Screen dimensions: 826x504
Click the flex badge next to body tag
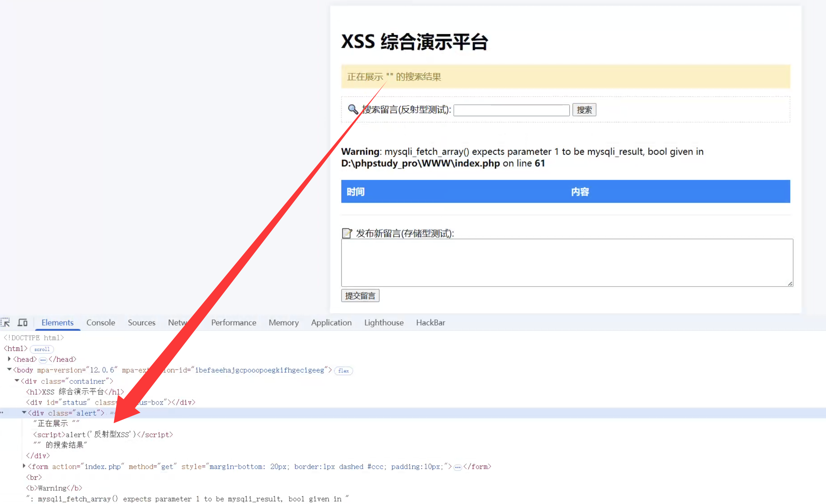pos(343,371)
